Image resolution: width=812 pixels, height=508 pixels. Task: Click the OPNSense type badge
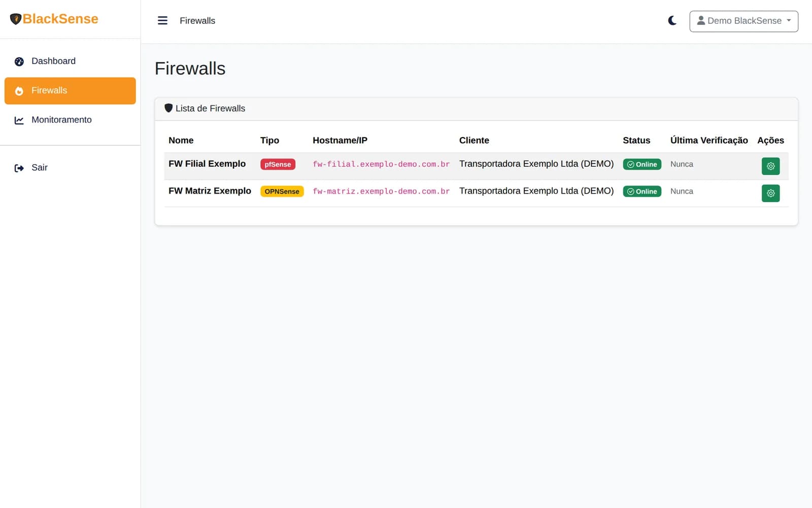(282, 192)
